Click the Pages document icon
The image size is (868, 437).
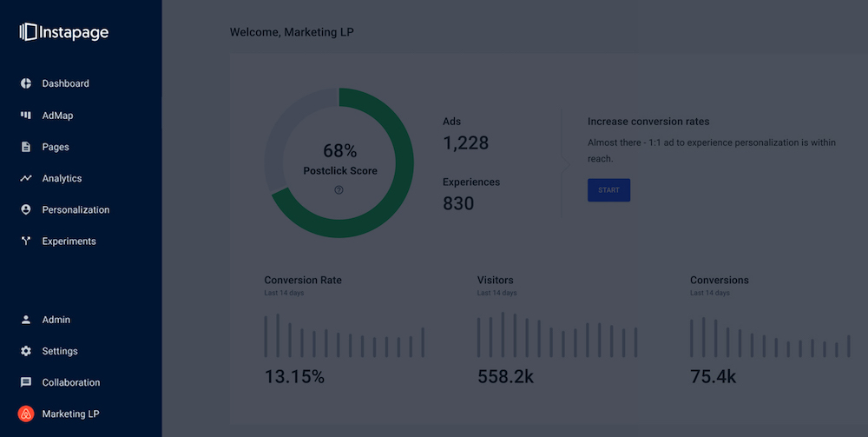[26, 147]
